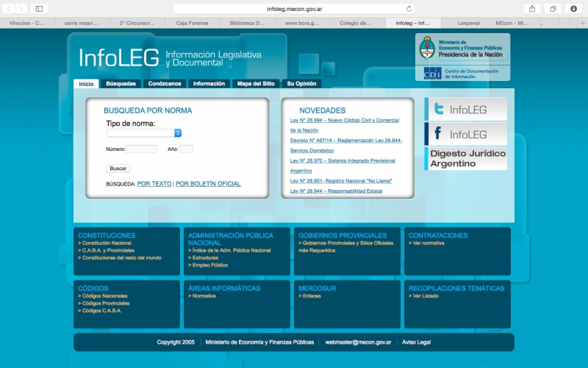Screen dimensions: 588x368
Task: Open Decreto N° 467/14 Reglamentación link
Action: (345, 145)
